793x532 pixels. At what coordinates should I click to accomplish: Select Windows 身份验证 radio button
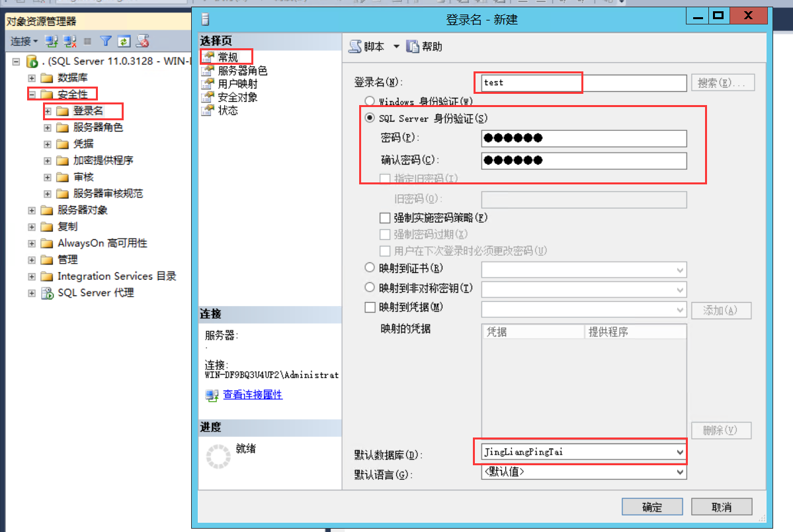click(x=370, y=101)
